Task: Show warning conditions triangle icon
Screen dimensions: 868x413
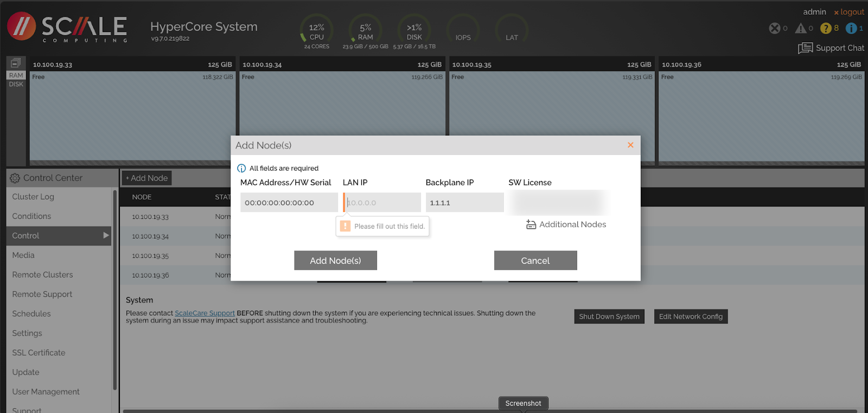Action: (x=801, y=28)
